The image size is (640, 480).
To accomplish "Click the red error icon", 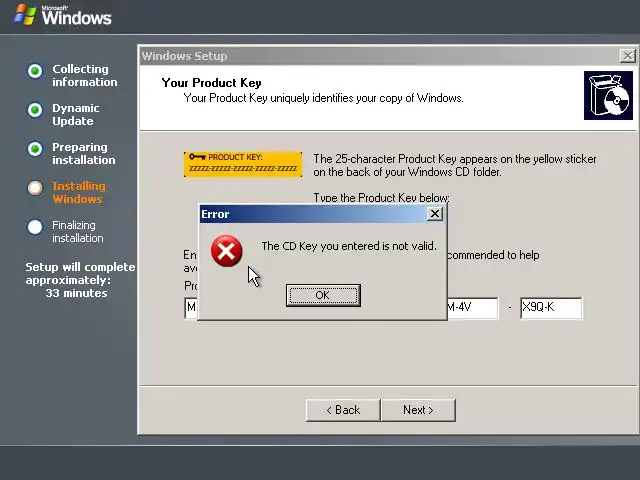I will tap(227, 251).
